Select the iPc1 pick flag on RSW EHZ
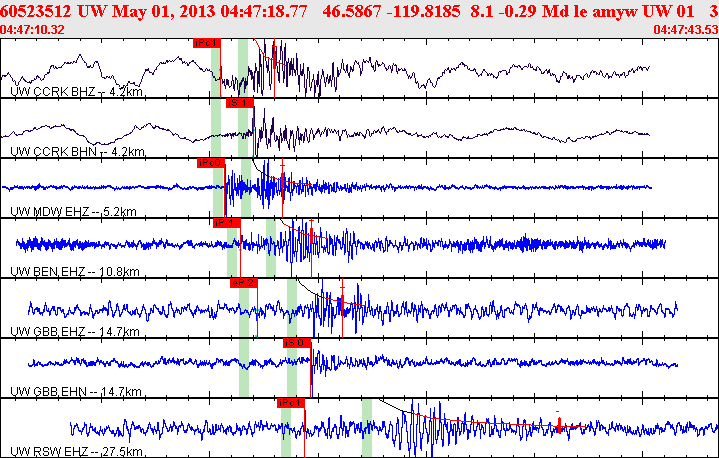719x458 pixels. (291, 403)
